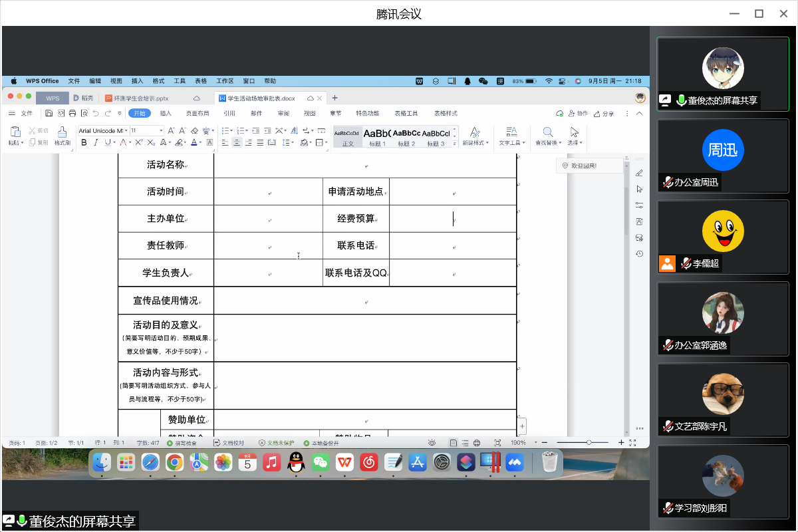Viewport: 798px width, 532px height.
Task: Click the New Style (新建样式) icon
Action: tap(475, 132)
